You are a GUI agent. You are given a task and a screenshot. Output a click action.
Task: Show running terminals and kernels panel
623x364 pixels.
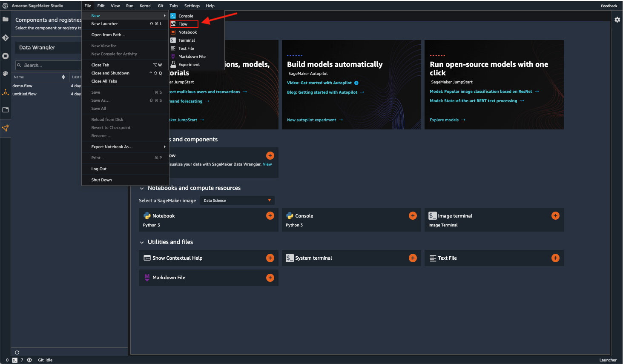(6, 56)
